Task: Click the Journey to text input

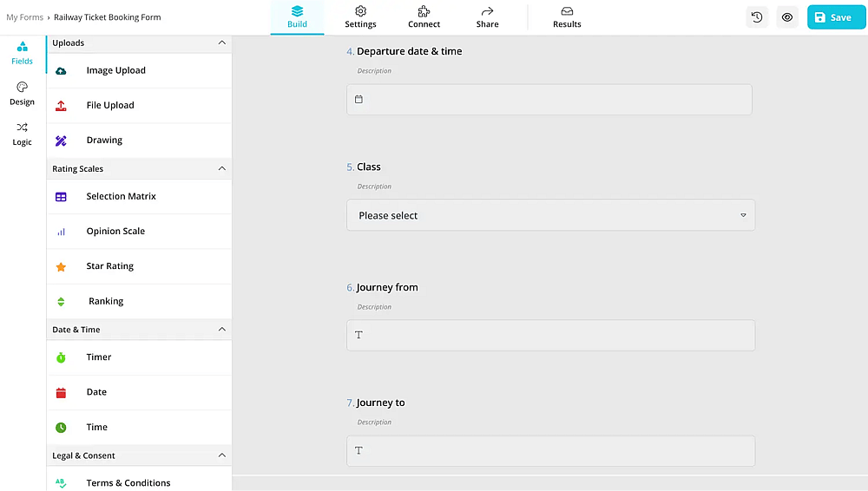Action: pyautogui.click(x=551, y=450)
